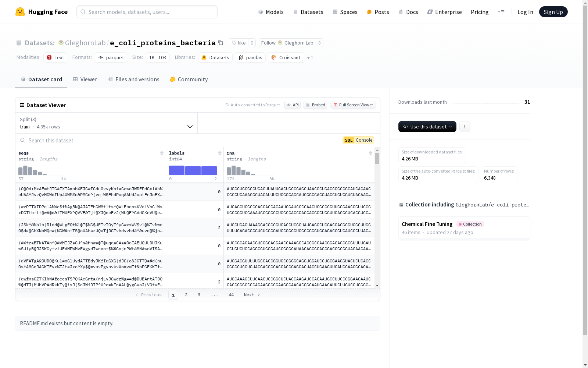Open the Auto-converted to Parquet link
This screenshot has width=588, height=368.
pyautogui.click(x=245, y=105)
